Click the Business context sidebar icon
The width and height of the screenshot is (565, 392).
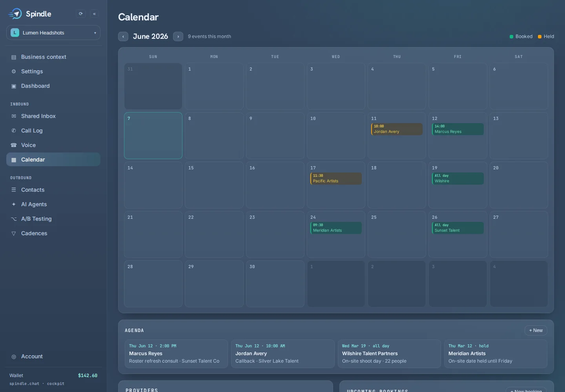[x=14, y=57]
